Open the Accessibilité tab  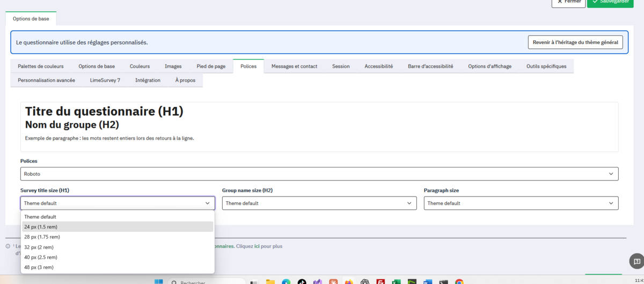click(379, 66)
